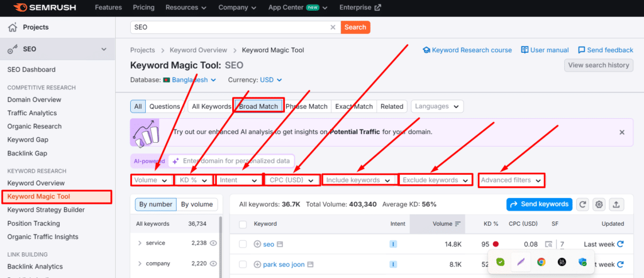Clear the SEO search field text
Image resolution: width=644 pixels, height=278 pixels.
(x=333, y=28)
